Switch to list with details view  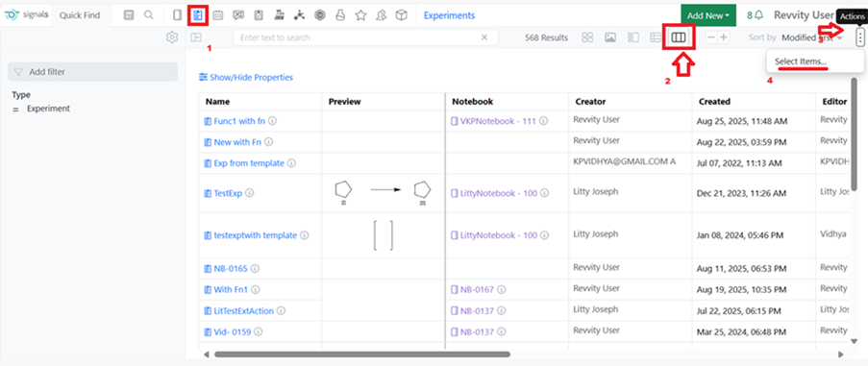point(633,37)
